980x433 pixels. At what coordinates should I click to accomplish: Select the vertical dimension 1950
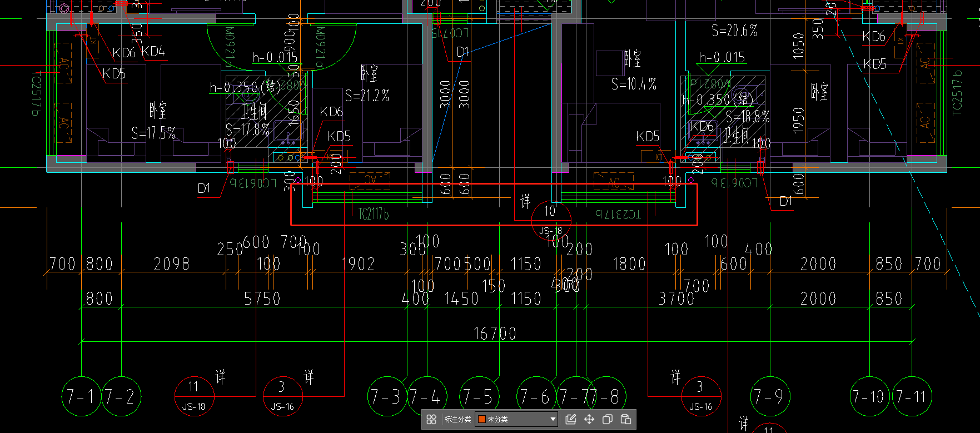pyautogui.click(x=799, y=121)
